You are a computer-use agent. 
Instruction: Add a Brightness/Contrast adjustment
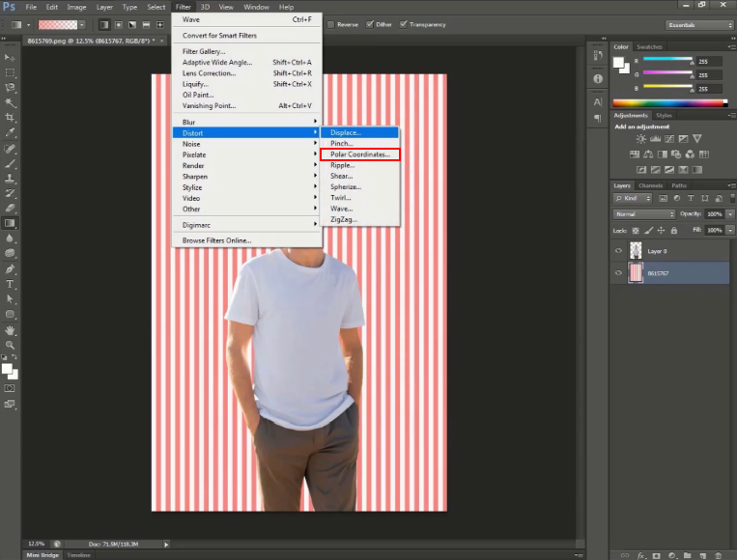coord(640,139)
